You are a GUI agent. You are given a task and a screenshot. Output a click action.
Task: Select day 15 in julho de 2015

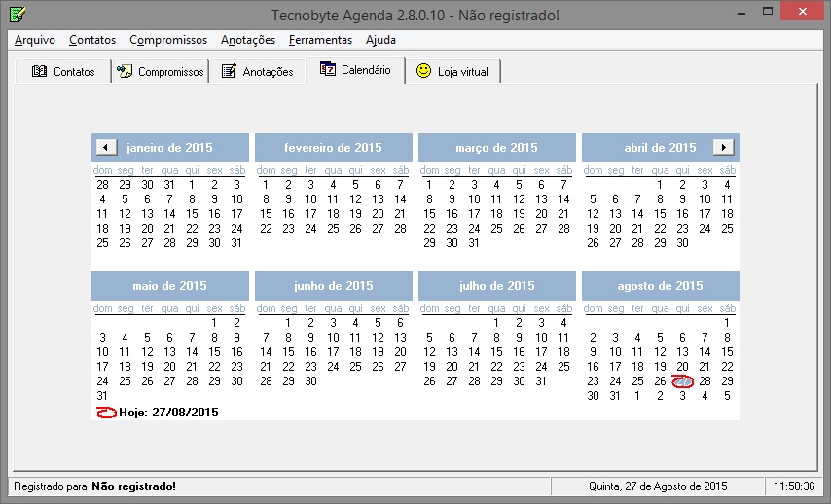[x=496, y=352]
